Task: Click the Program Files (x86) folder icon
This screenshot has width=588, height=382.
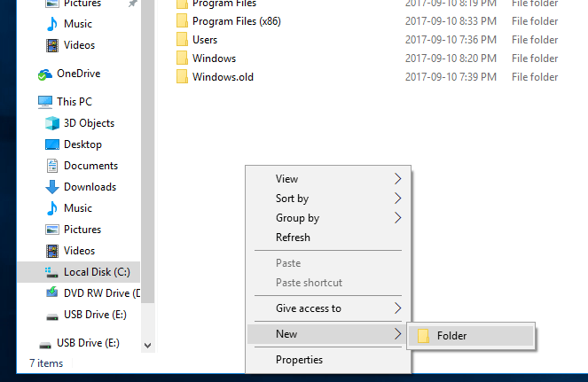Action: click(x=182, y=21)
